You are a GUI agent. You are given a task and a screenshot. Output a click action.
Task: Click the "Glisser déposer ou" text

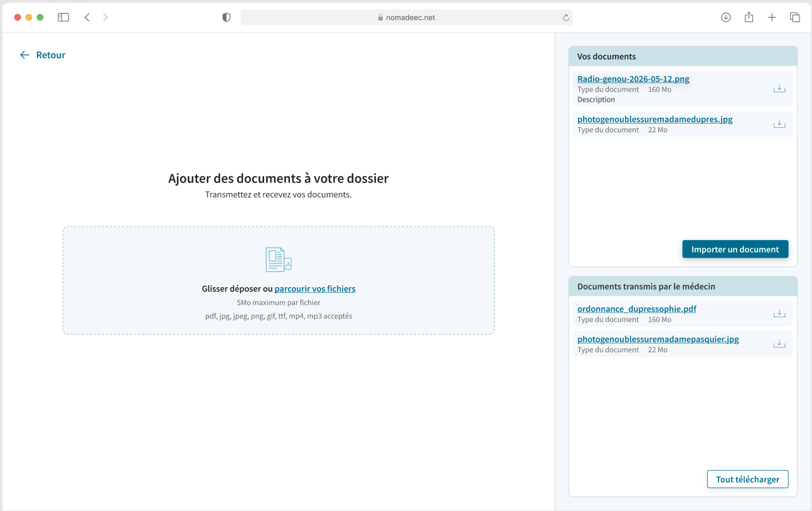237,289
